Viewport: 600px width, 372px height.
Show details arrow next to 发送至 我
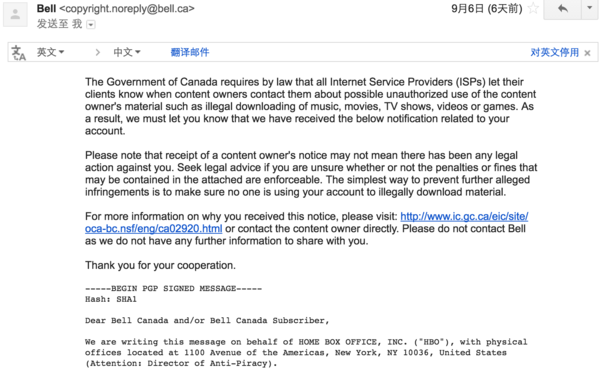91,25
